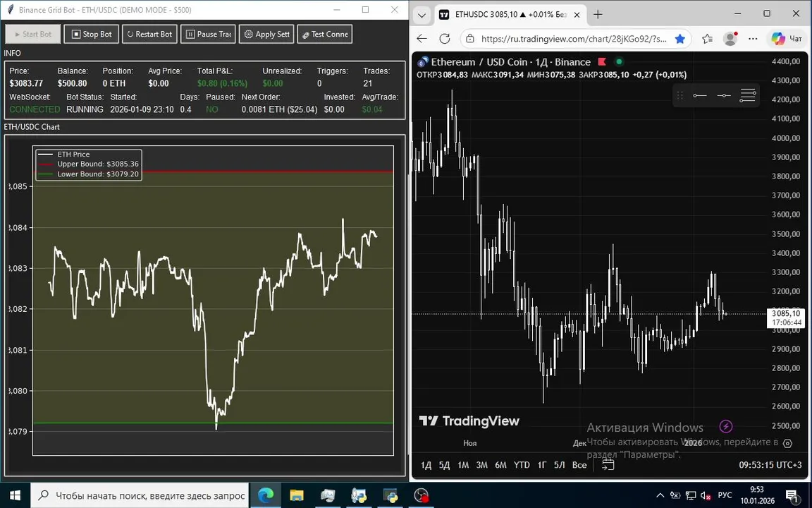Click the TradingView logo on the chart

click(x=469, y=421)
